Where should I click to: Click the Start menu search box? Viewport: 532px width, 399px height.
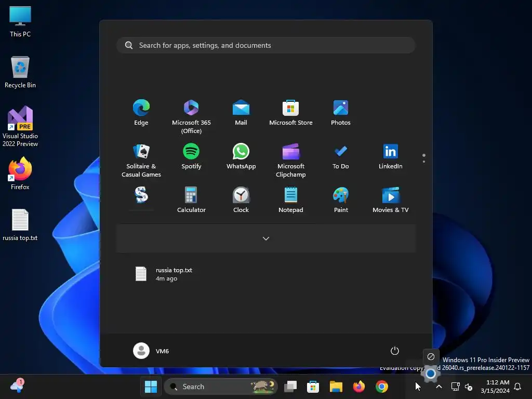[266, 46]
